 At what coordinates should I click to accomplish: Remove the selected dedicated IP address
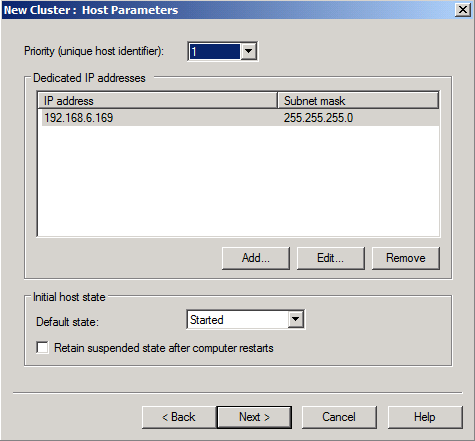click(406, 258)
